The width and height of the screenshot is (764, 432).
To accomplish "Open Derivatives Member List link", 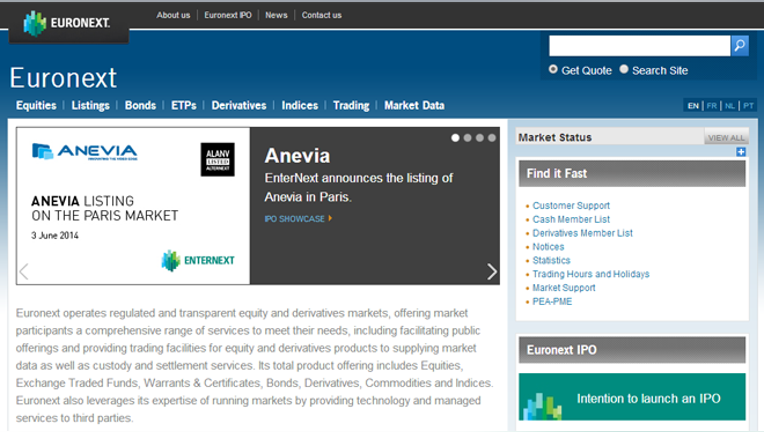I will 582,233.
